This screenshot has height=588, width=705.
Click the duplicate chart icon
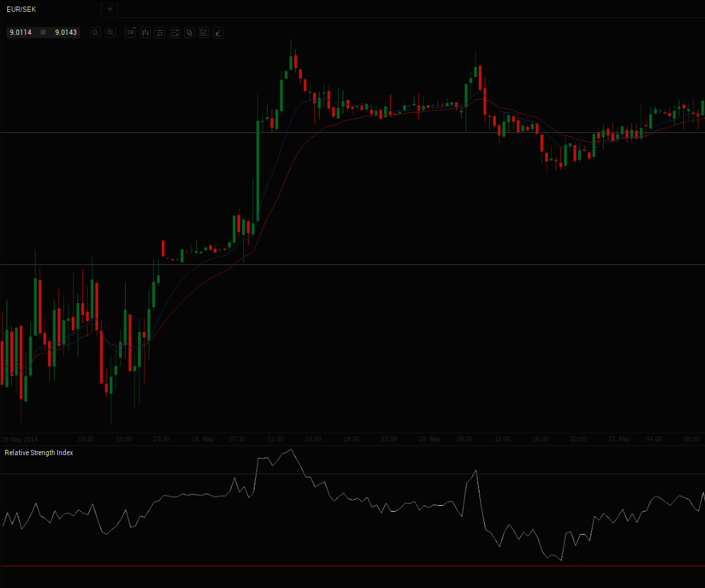click(x=189, y=32)
